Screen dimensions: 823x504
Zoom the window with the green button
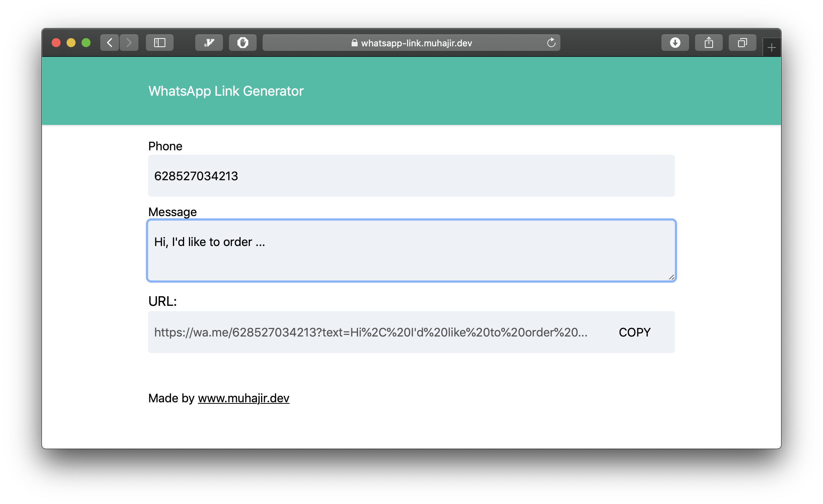tap(86, 43)
